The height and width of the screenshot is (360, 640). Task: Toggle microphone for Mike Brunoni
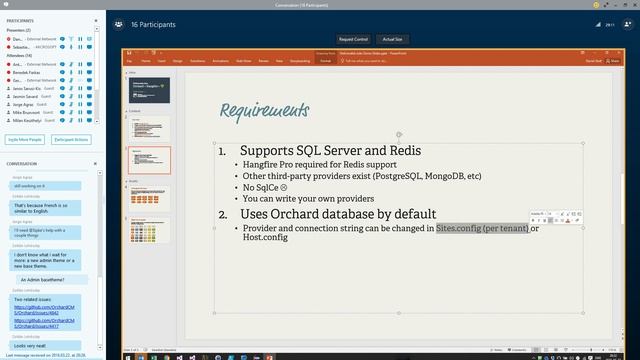[x=71, y=112]
